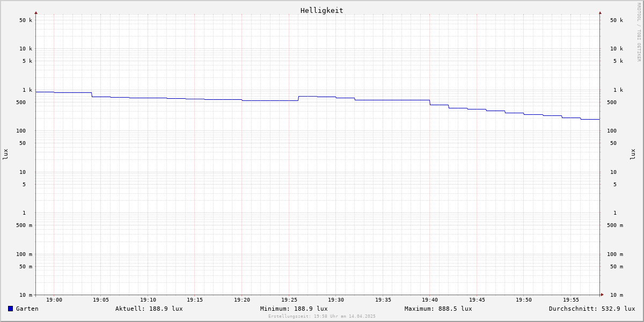Click the 19:50 time axis label
Screen dimensions: 644x322
(524, 300)
